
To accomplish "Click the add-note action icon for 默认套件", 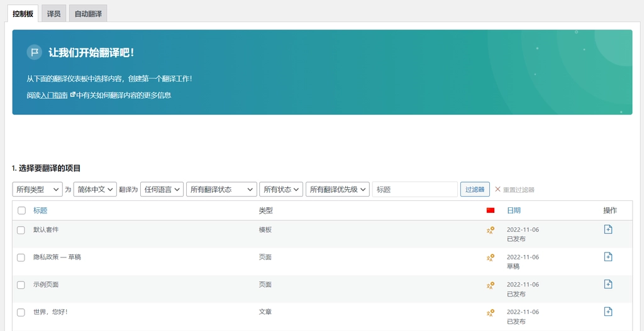I will point(608,229).
